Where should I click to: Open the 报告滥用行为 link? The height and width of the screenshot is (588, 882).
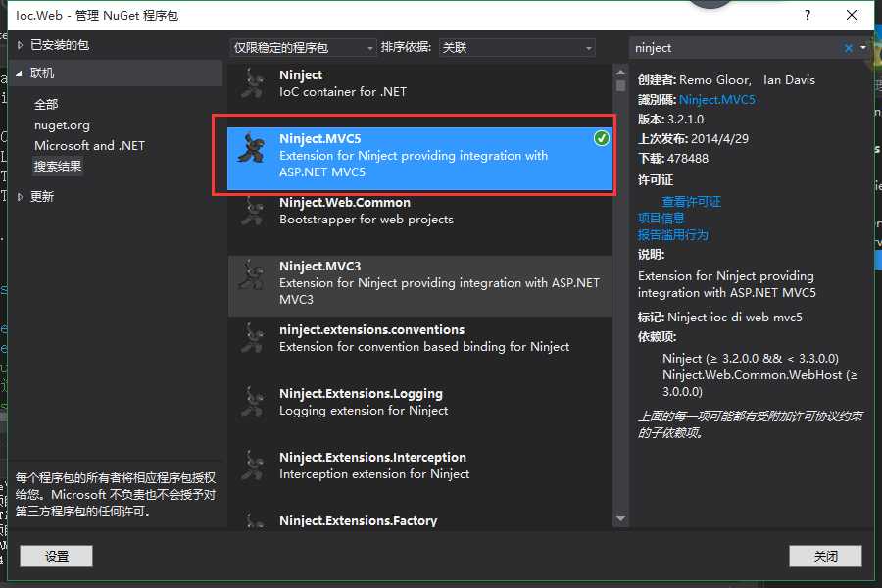(x=672, y=234)
